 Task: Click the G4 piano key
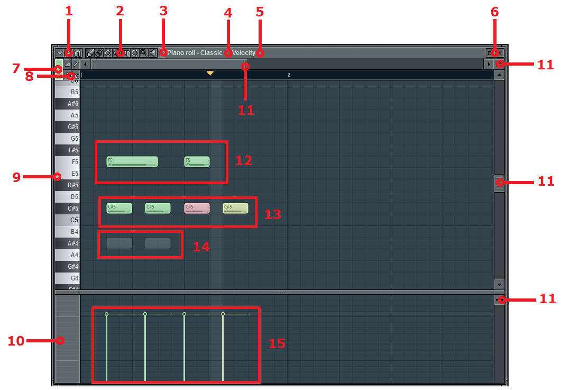click(x=67, y=278)
